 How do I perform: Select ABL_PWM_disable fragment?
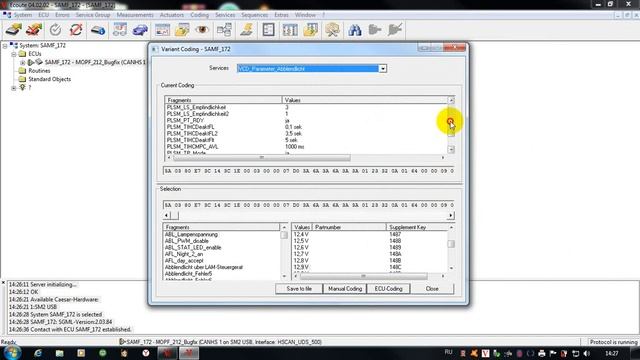pyautogui.click(x=187, y=241)
